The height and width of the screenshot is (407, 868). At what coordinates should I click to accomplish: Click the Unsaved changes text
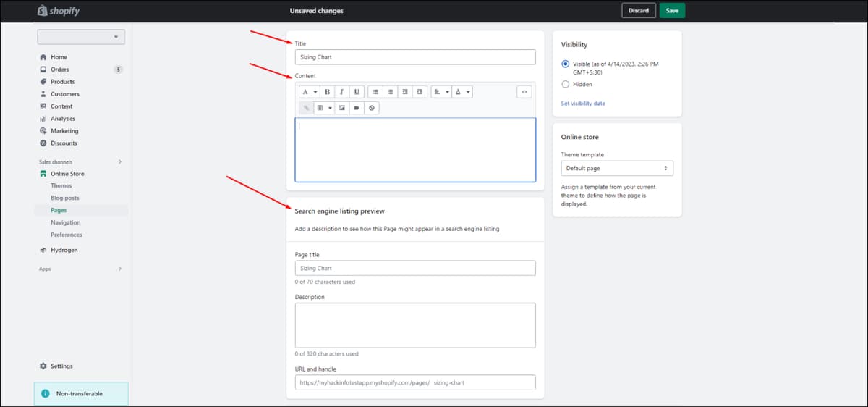(317, 11)
